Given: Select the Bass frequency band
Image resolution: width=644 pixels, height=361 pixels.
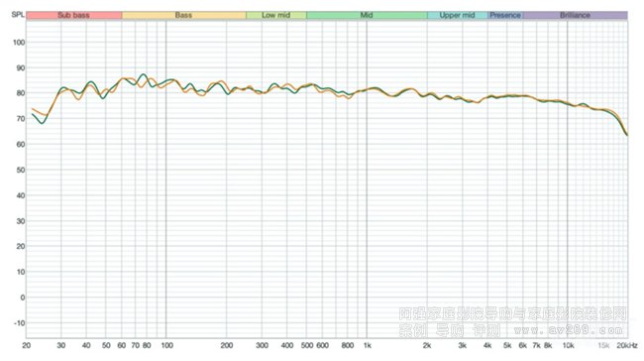Looking at the screenshot, I should [x=183, y=15].
